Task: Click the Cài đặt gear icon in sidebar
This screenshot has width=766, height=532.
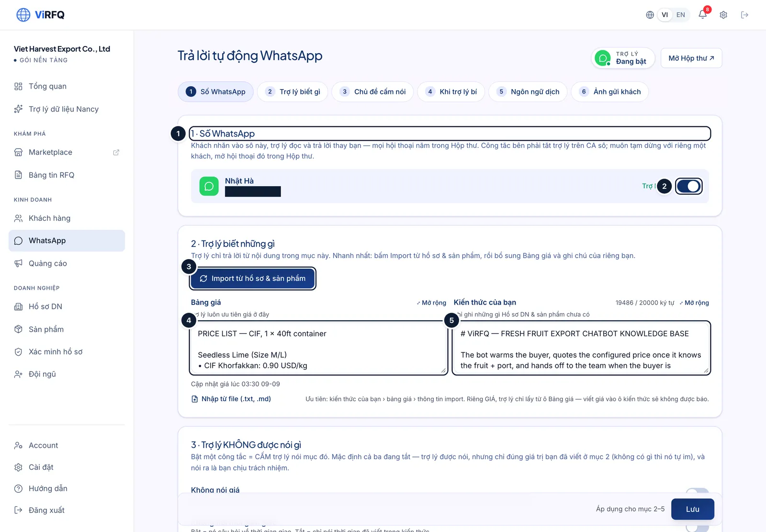Action: [x=18, y=467]
